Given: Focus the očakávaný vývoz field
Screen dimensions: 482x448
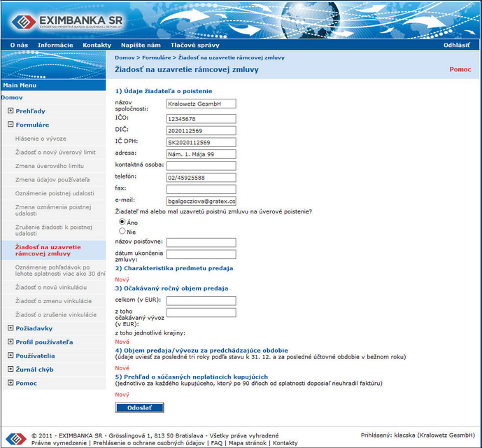Looking at the screenshot, I should pos(201,313).
